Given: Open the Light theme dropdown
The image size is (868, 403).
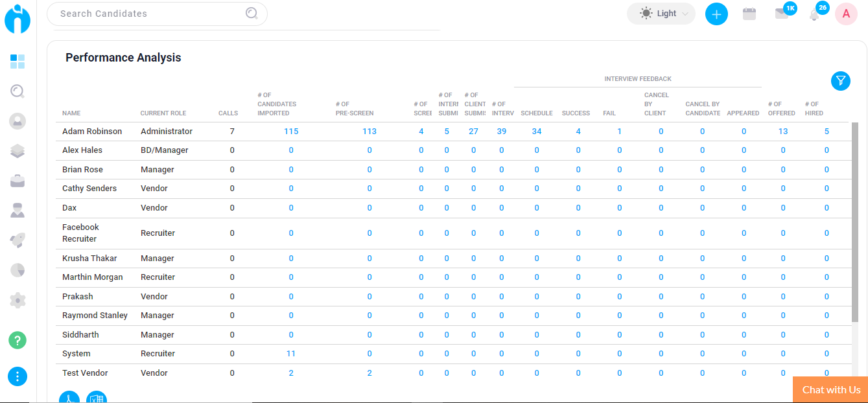Looking at the screenshot, I should (x=661, y=14).
